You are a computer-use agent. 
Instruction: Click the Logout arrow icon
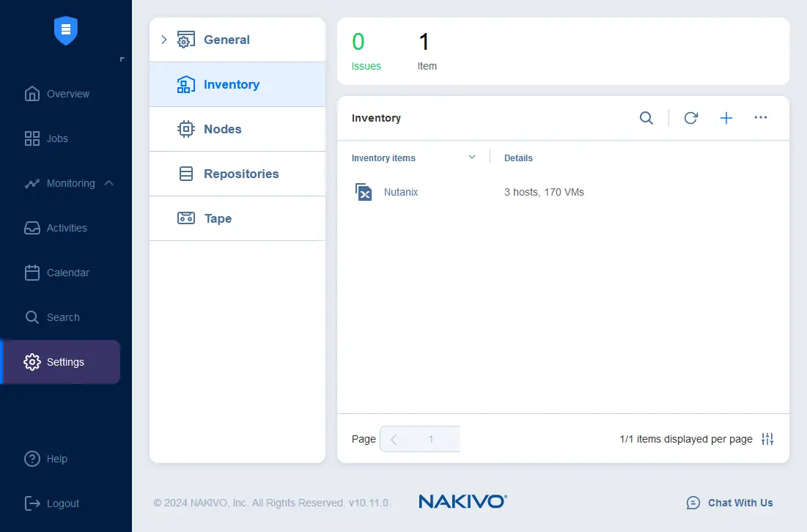click(x=32, y=503)
